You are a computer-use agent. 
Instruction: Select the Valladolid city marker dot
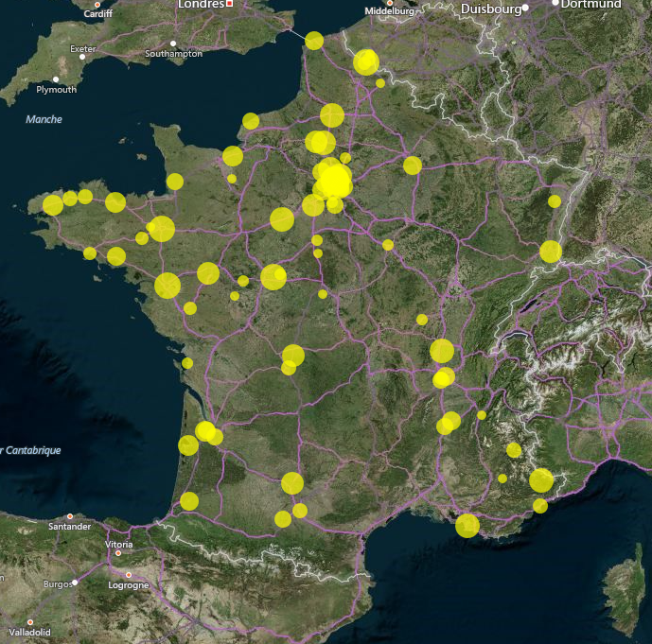30,622
